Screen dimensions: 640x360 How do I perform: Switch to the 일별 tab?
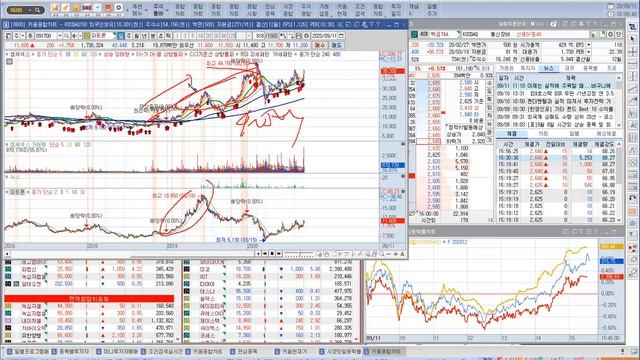click(574, 134)
